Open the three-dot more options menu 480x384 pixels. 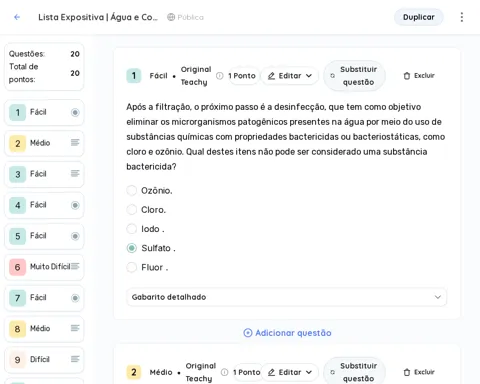(462, 17)
